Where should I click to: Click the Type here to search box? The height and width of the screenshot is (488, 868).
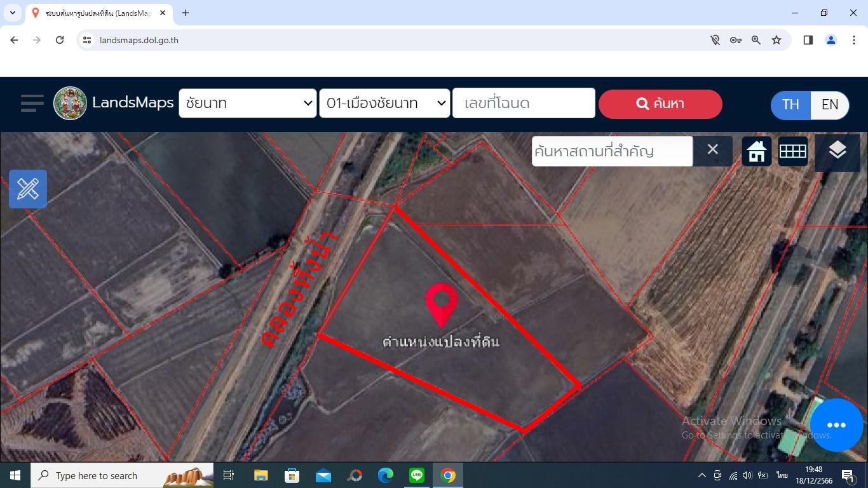[122, 475]
